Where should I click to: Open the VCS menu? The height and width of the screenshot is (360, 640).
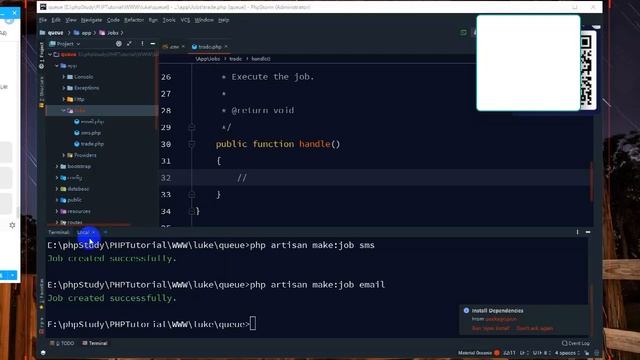coord(185,20)
